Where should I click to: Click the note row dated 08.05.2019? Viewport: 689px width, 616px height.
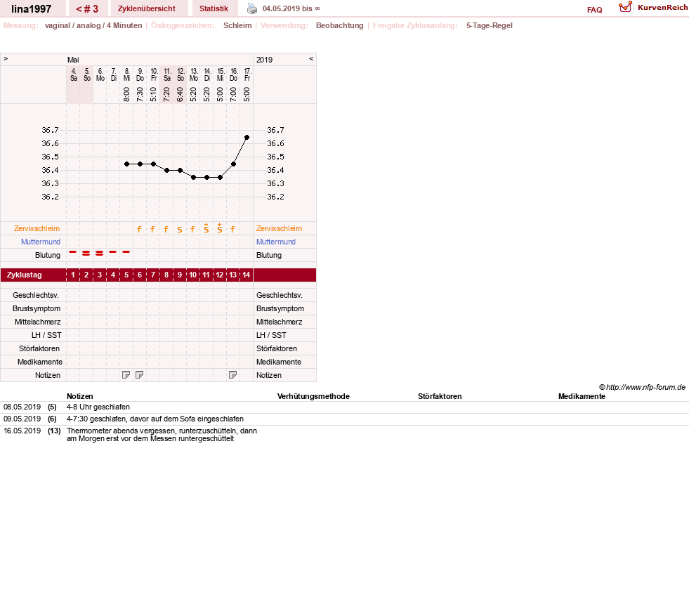click(x=344, y=407)
